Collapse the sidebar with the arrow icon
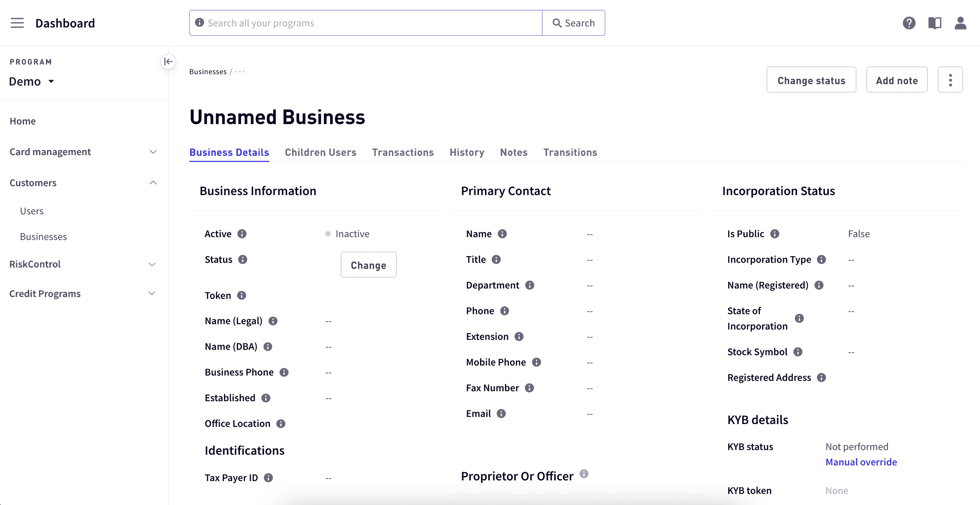Screen dimensions: 980x505 (x=168, y=61)
